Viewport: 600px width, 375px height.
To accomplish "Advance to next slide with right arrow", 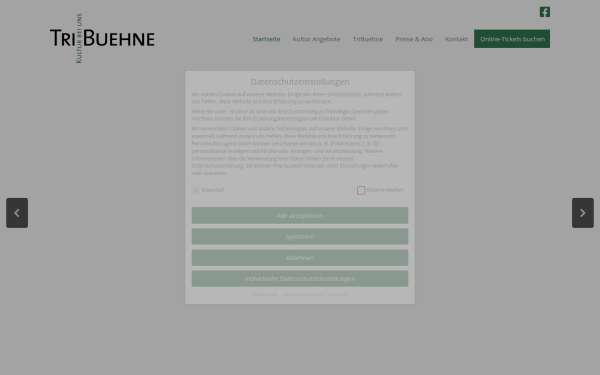I will (582, 213).
